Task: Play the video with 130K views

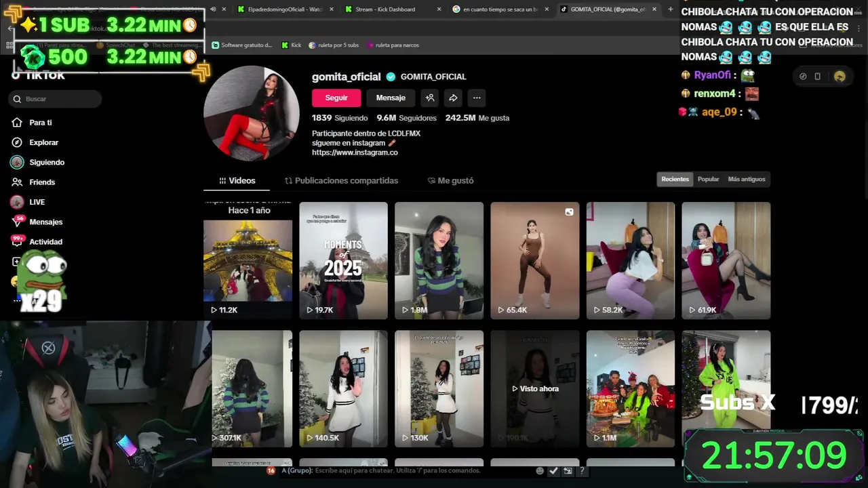Action: pyautogui.click(x=439, y=388)
